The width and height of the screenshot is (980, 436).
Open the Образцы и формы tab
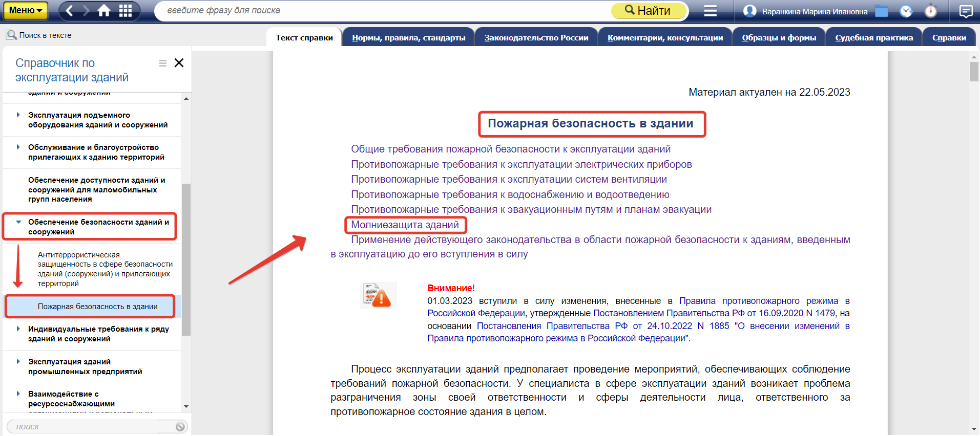[779, 37]
